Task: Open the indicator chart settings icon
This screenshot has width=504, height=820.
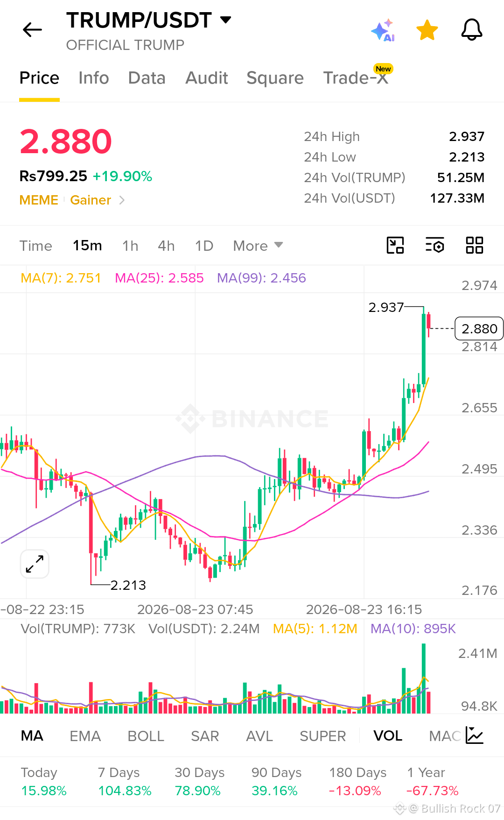Action: point(475,735)
